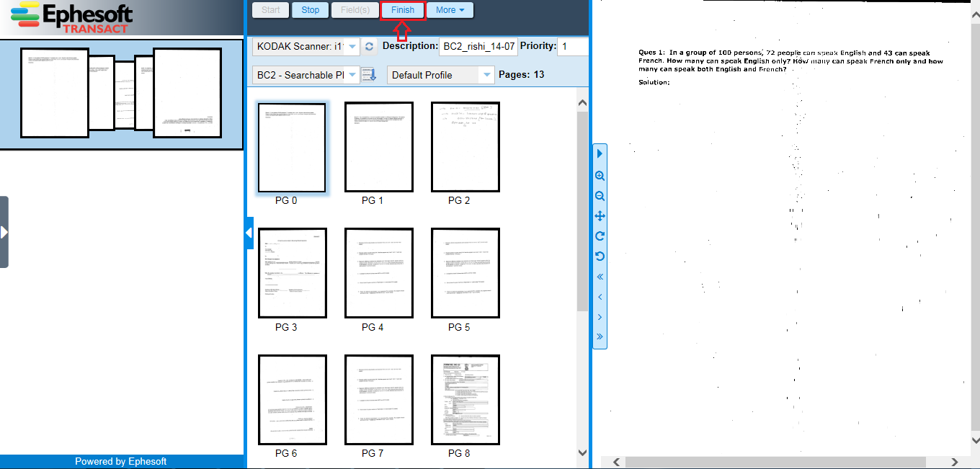Select the PG 2 thumbnail
Screen dimensions: 980x469
click(x=465, y=147)
